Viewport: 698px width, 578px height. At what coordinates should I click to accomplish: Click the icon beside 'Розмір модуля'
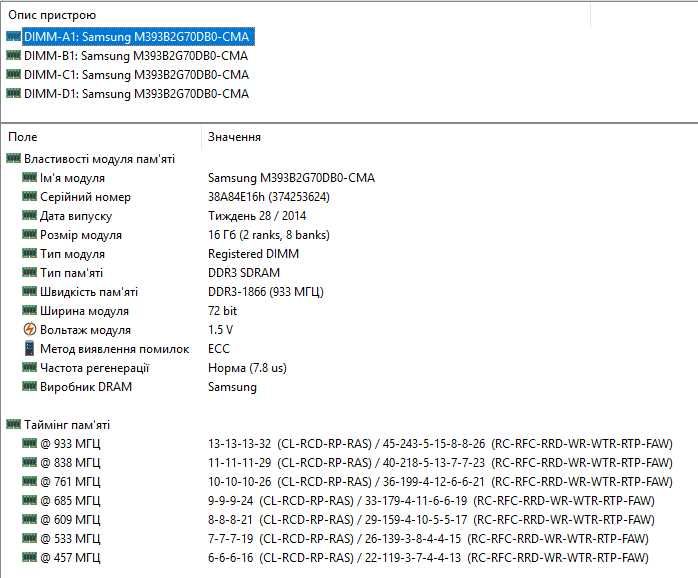29,234
